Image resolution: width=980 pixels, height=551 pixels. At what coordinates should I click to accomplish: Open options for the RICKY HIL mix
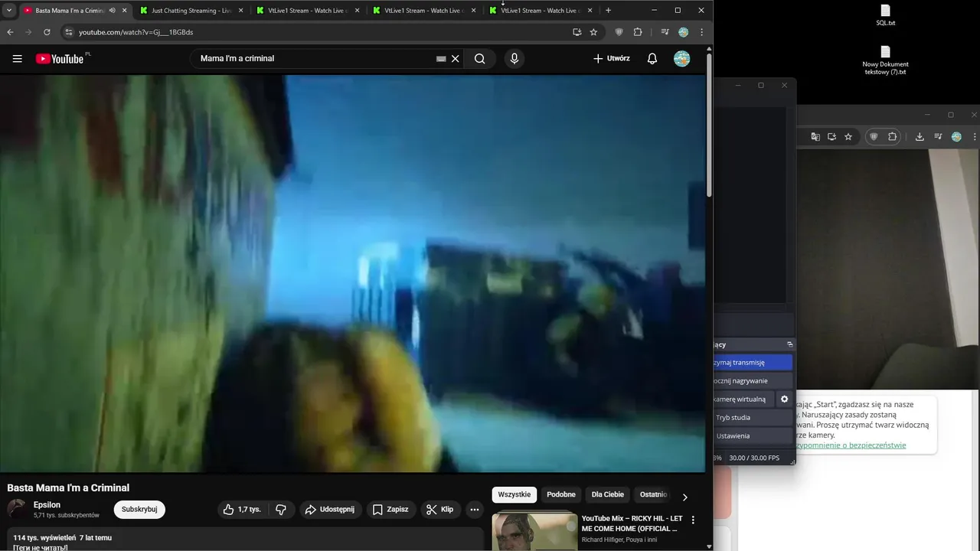694,520
